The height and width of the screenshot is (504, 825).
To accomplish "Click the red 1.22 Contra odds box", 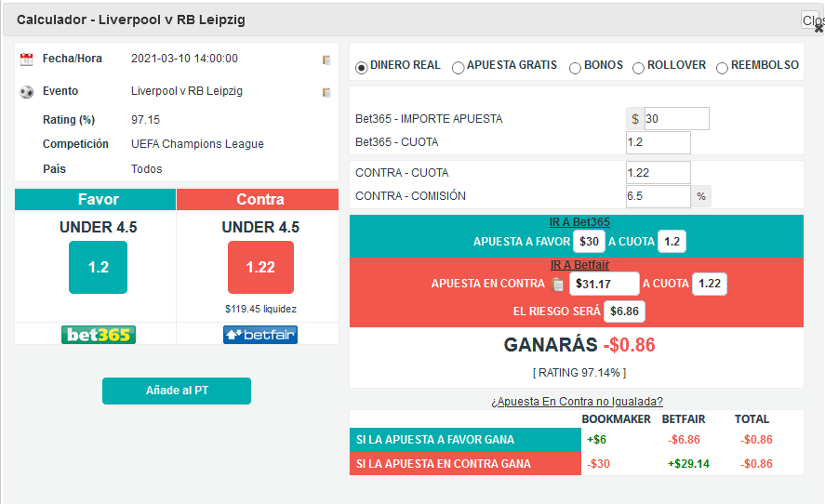I will point(260,267).
